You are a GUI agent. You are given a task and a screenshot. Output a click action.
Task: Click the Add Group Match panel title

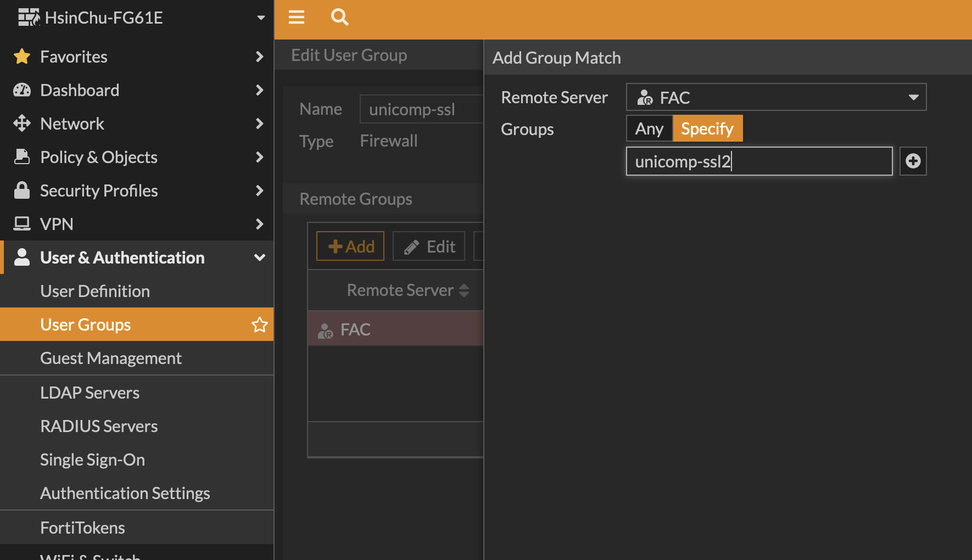pos(556,58)
